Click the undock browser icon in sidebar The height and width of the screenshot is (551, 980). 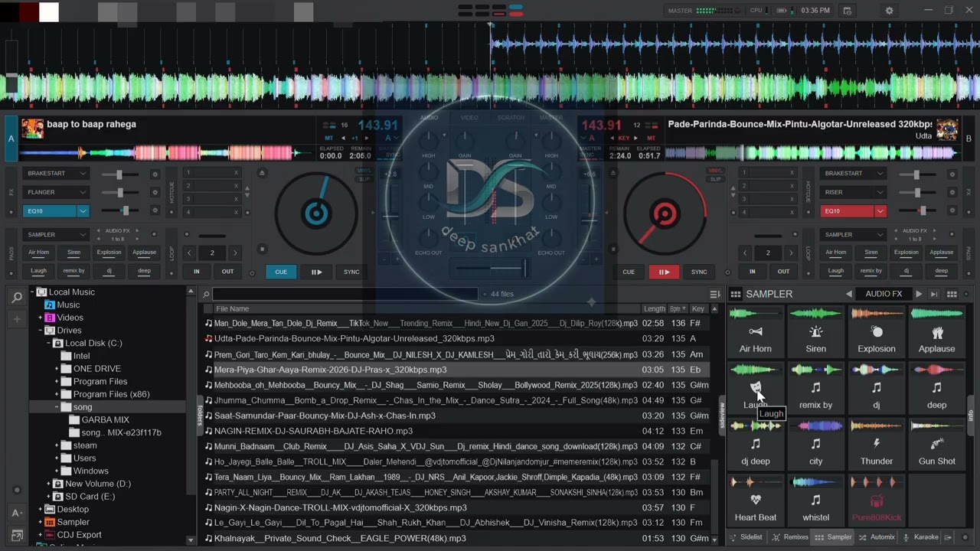click(17, 536)
